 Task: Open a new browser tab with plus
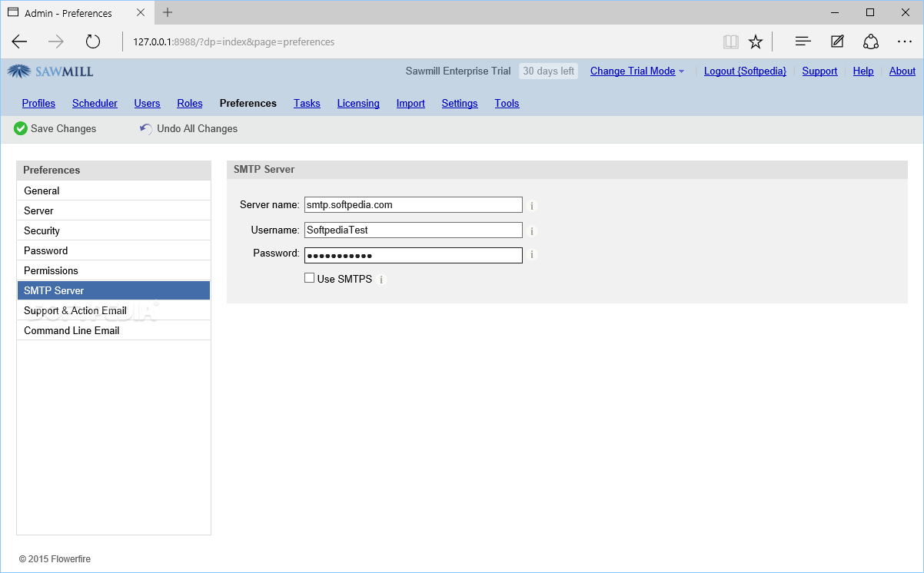tap(168, 12)
